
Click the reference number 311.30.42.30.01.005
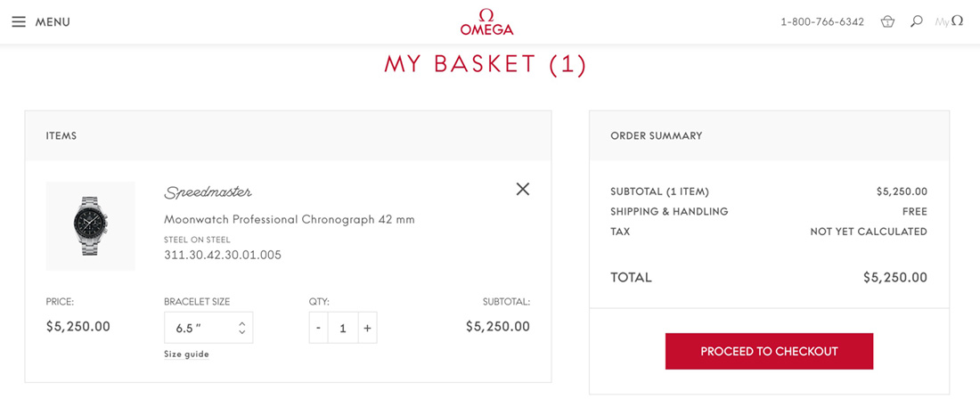(x=223, y=255)
